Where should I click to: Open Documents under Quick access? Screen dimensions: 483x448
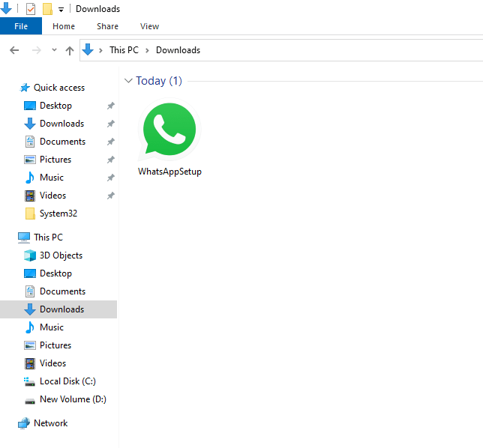[x=62, y=142]
